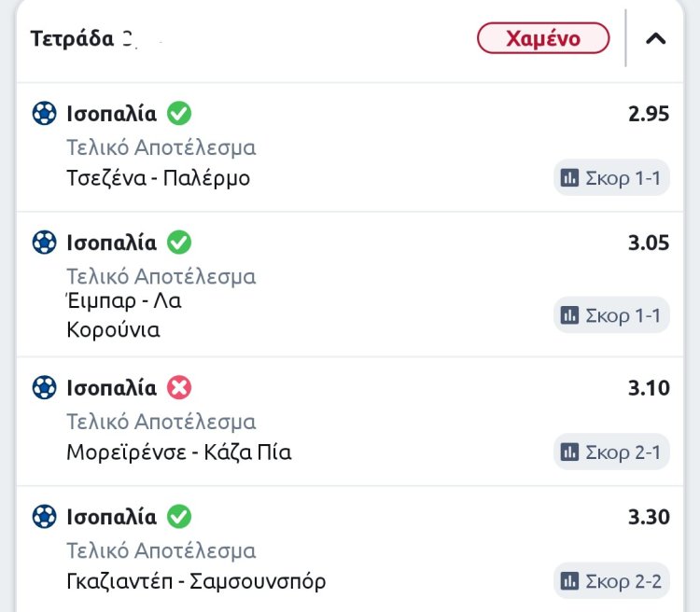
Task: Click soccer ball icon for Γκαζιαντέπ - Σαμσουνσπόρ
Action: point(44,516)
